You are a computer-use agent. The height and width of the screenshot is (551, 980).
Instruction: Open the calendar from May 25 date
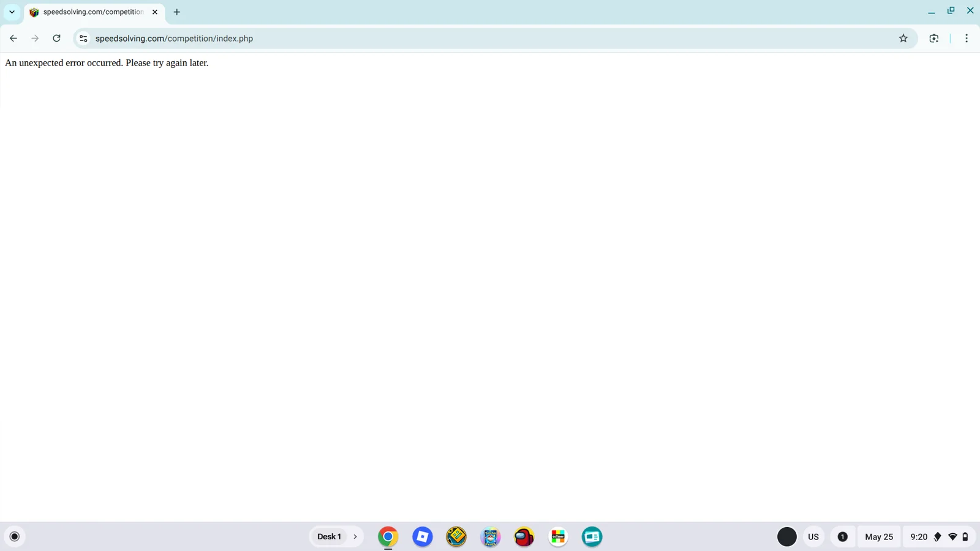879,537
